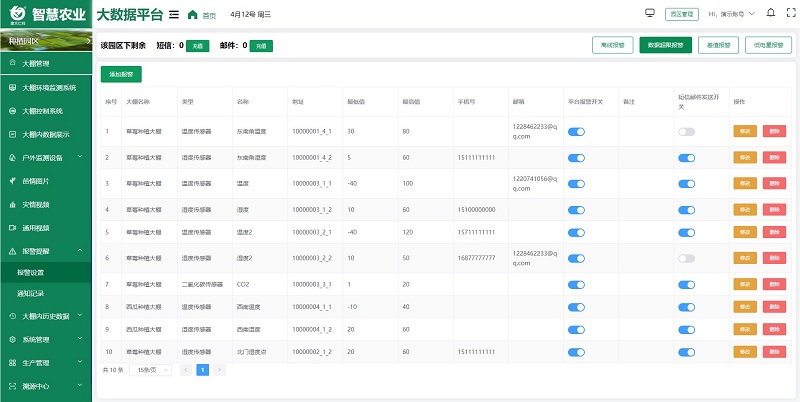Collapse the 报警提醒 sidebar menu
Image resolution: width=800 pixels, height=402 pixels.
click(x=45, y=251)
